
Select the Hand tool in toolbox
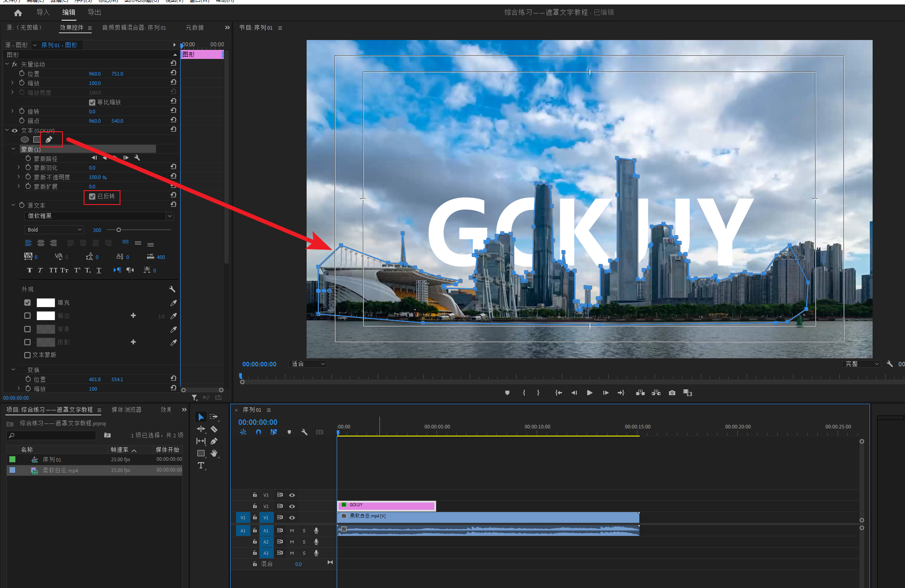[214, 453]
